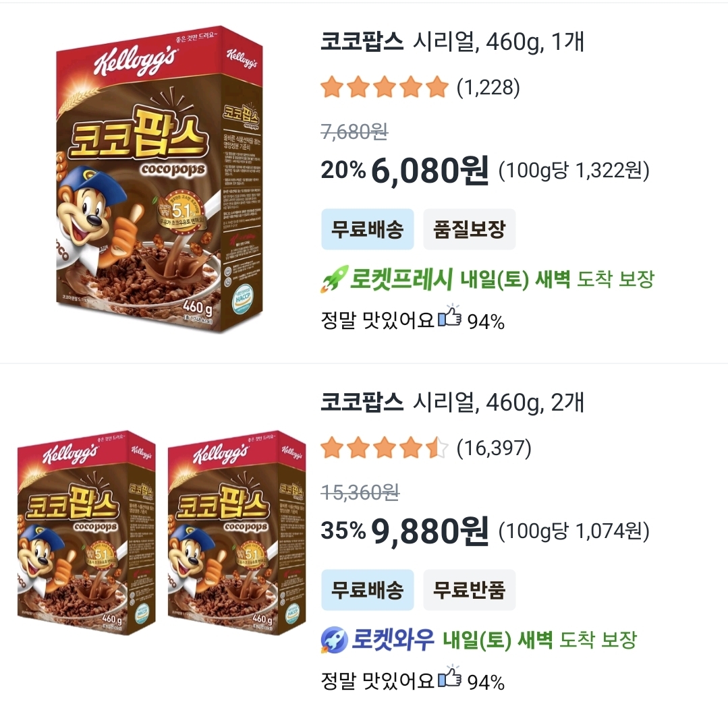Screen dimensions: 728x710
Task: Open the 코코팝스 시리얼 460g 2개 title
Action: tap(452, 403)
